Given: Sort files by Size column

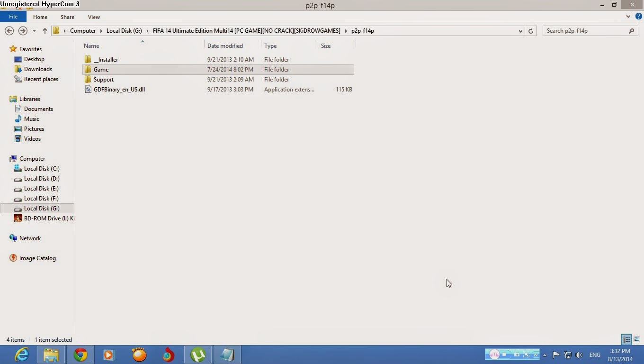Looking at the screenshot, I should 326,46.
